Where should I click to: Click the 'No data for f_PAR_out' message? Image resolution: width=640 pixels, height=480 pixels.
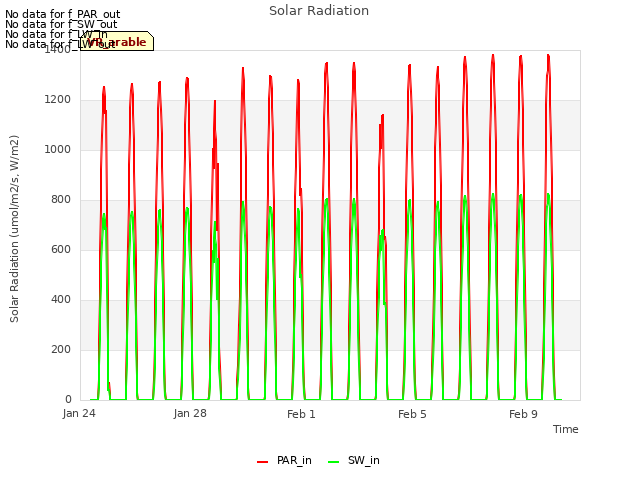62,14
